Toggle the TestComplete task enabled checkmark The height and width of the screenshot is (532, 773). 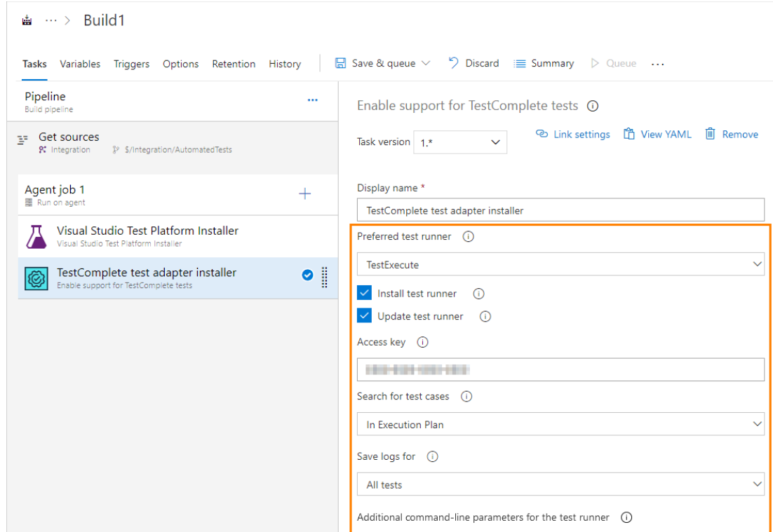307,275
